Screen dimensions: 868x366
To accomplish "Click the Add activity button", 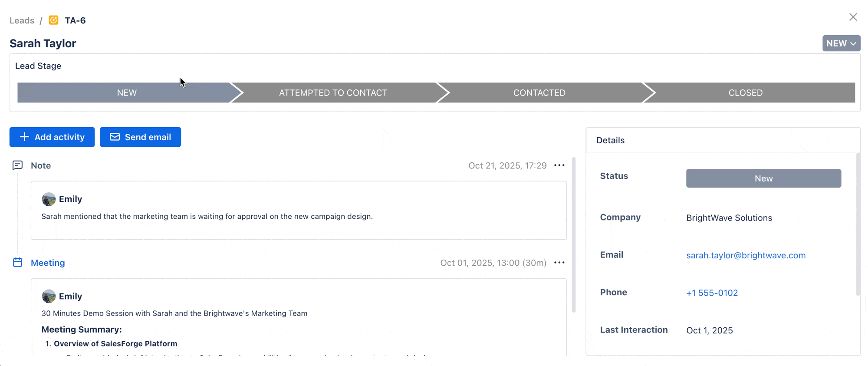I will tap(52, 137).
